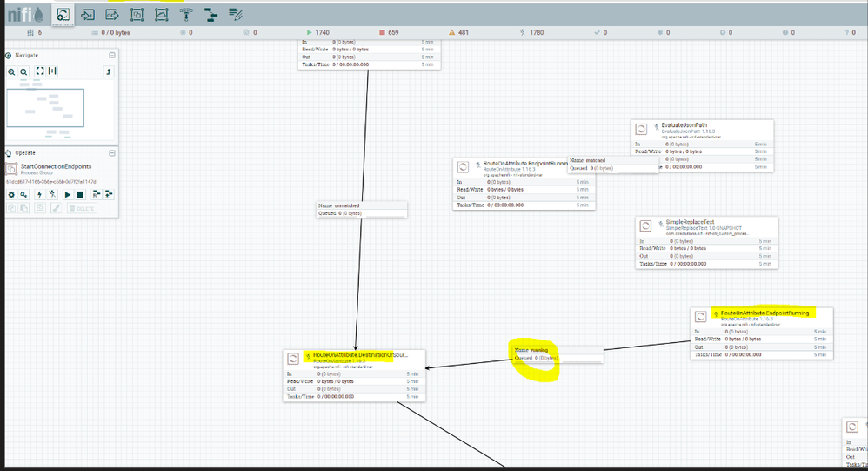Click the Group icon in the Operate panel
868x471 pixels.
point(40,208)
